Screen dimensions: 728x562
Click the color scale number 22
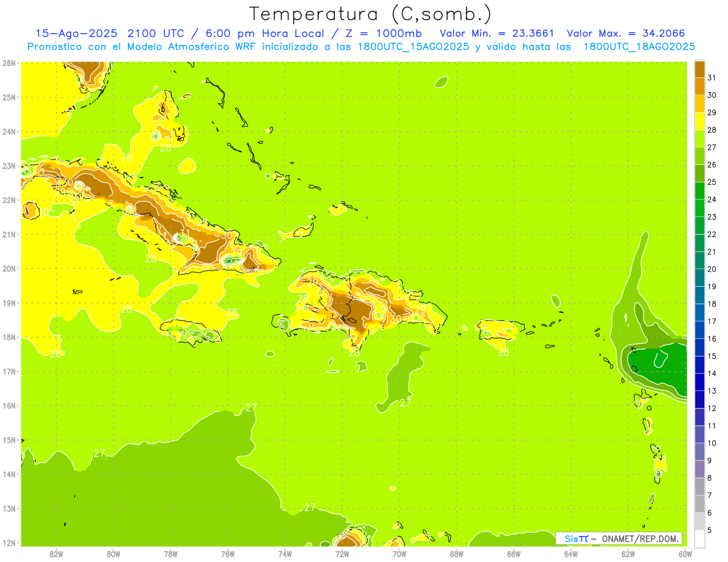click(712, 234)
